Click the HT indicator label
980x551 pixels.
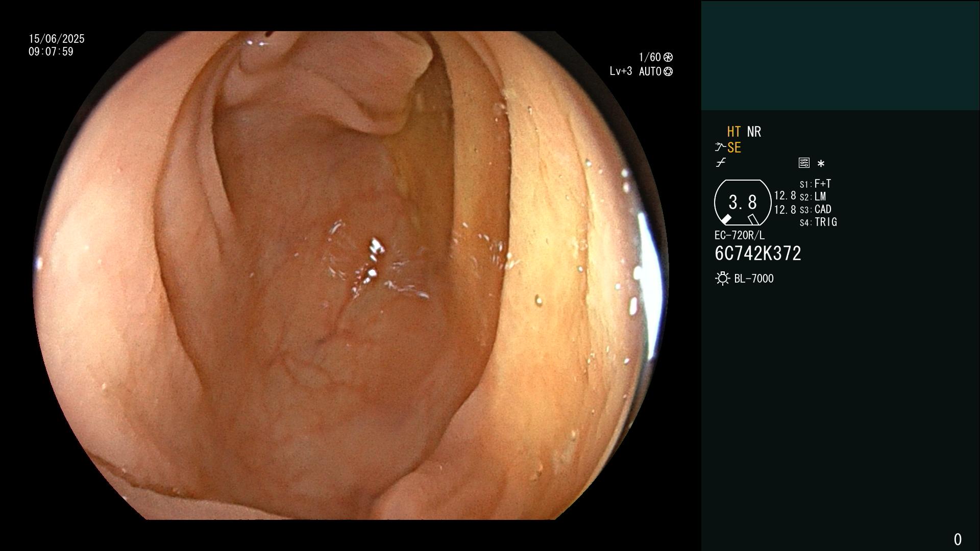tap(734, 132)
